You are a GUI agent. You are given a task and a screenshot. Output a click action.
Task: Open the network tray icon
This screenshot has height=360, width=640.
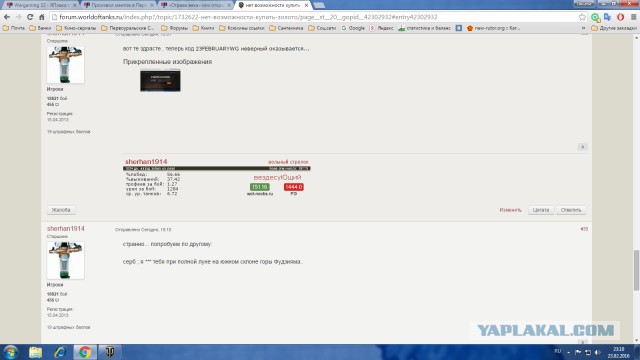pos(588,352)
